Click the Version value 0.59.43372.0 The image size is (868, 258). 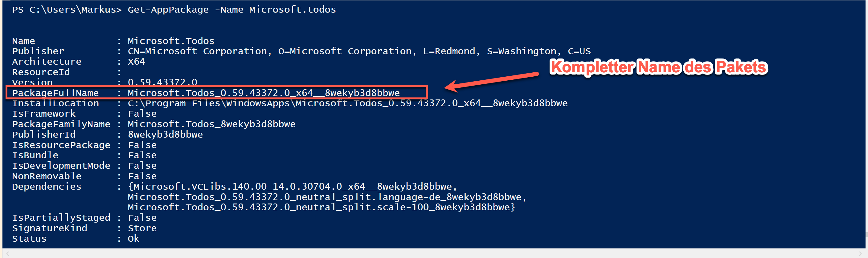click(x=162, y=82)
